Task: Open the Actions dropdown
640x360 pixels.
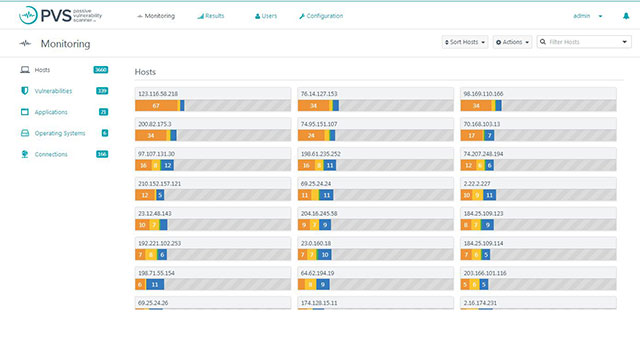Action: 512,42
